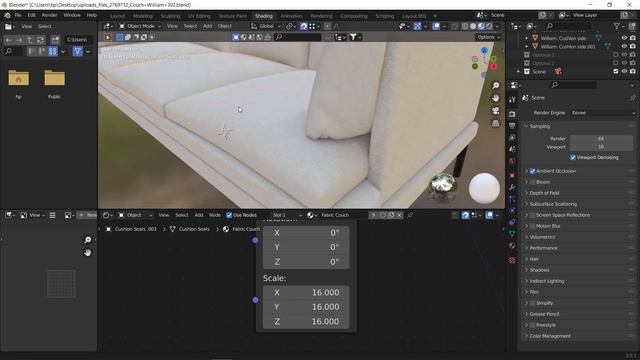Open Tool properties tab icon
The width and height of the screenshot is (640, 360).
[512, 100]
